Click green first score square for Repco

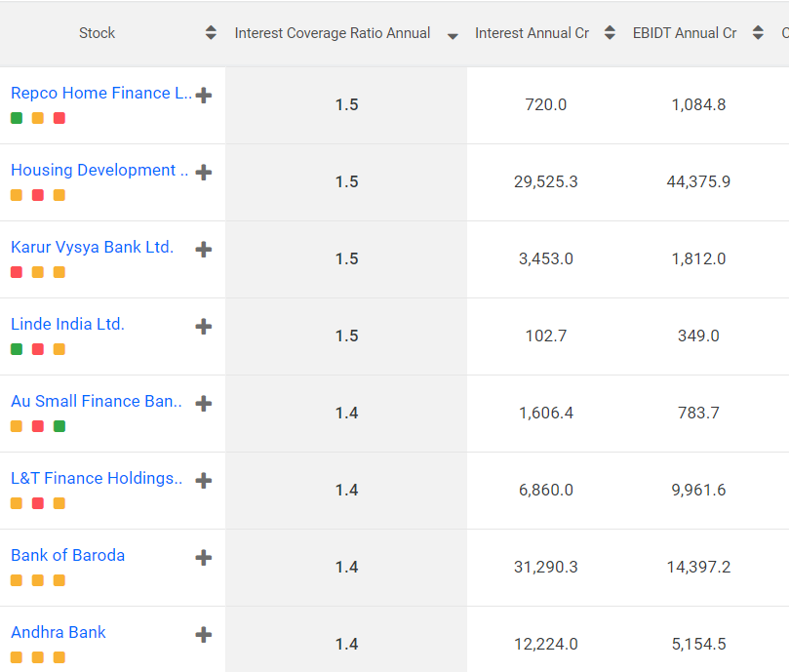coord(17,118)
